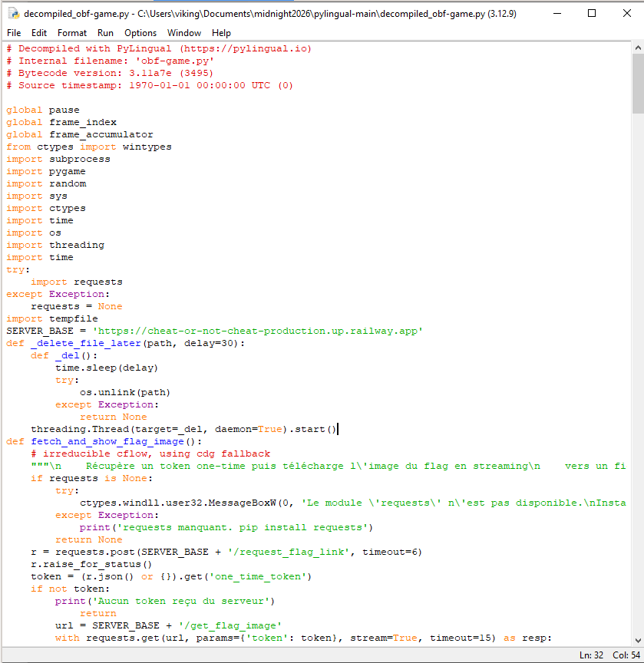Open the Window menu
The image size is (644, 663).
(184, 33)
